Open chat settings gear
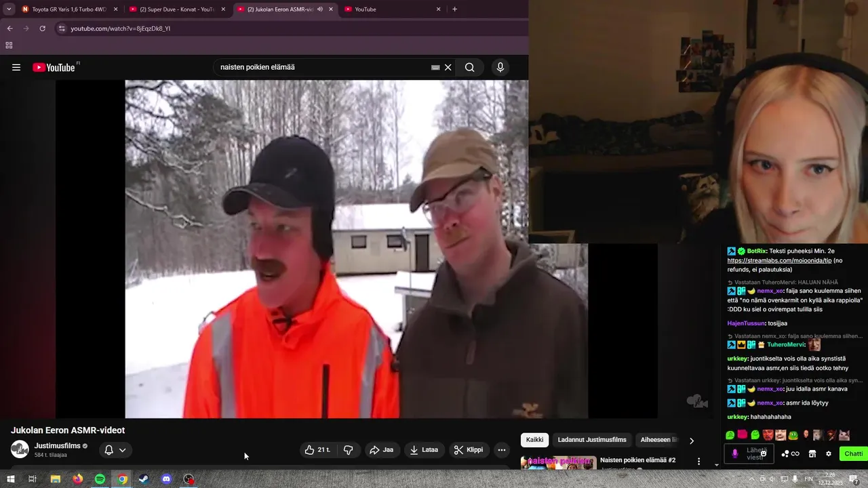The width and height of the screenshot is (868, 488). click(x=829, y=454)
